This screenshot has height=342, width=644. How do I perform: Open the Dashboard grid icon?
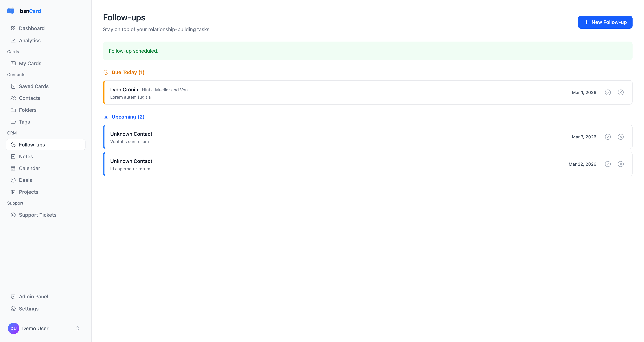13,28
